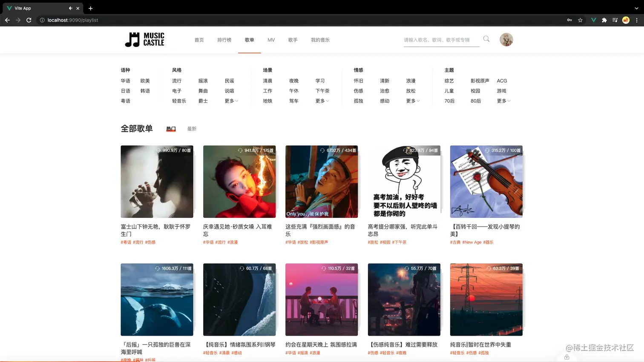Filter by 影视原声 theme
The image size is (644, 362).
pos(480,81)
